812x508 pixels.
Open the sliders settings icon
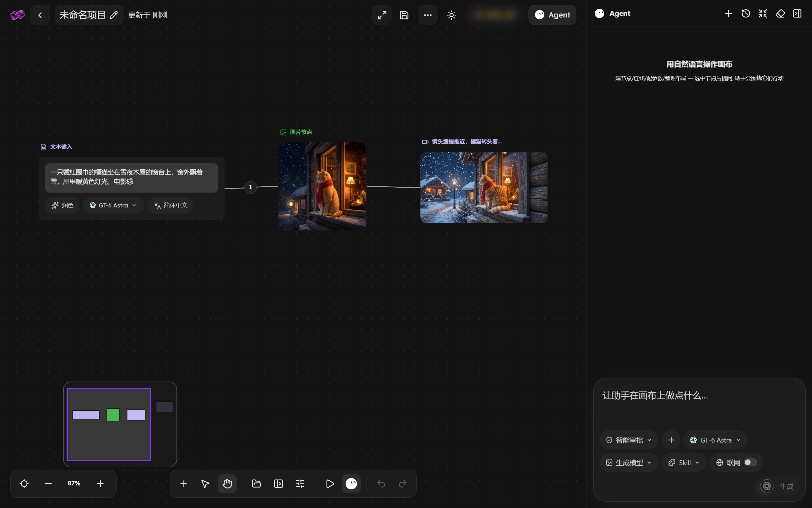(300, 483)
